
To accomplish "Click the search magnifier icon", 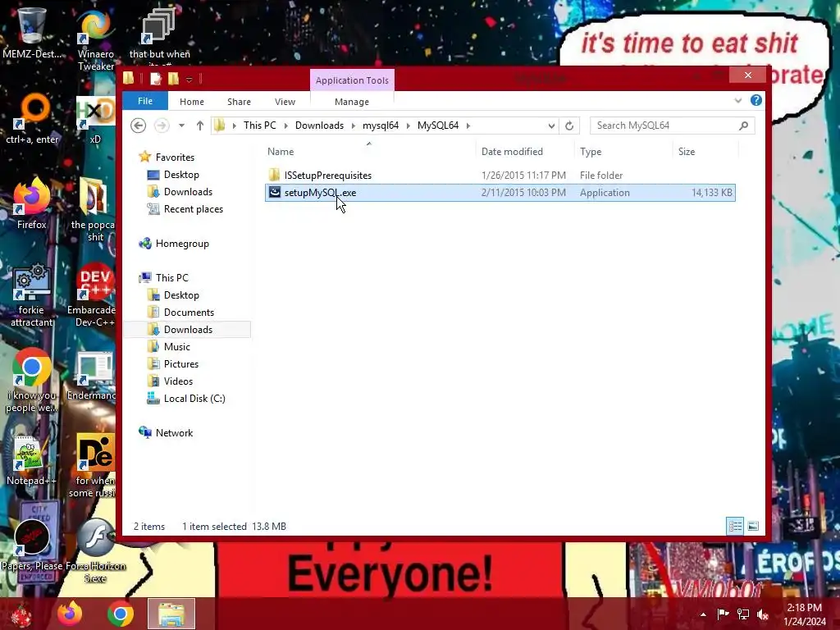I will click(743, 126).
